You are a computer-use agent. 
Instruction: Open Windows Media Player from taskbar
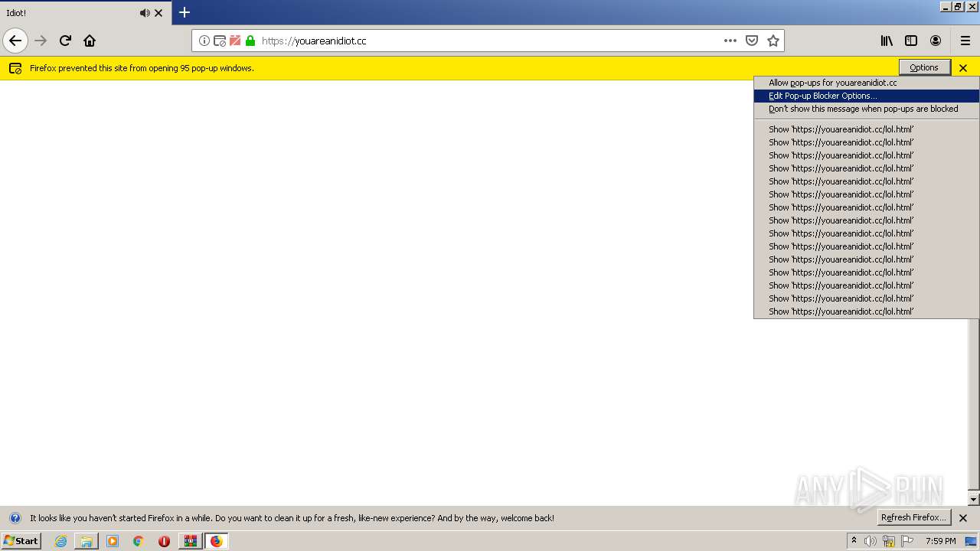pyautogui.click(x=113, y=541)
